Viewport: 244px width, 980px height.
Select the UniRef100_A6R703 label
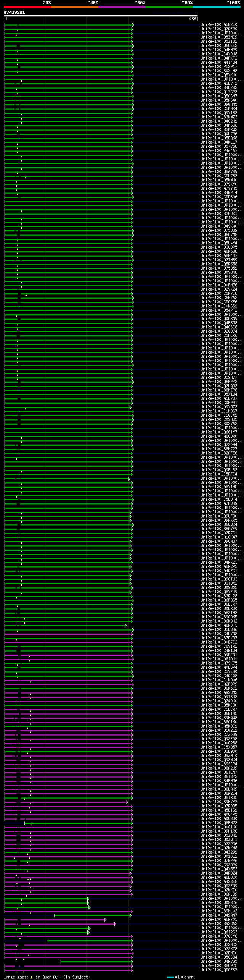pos(219,920)
